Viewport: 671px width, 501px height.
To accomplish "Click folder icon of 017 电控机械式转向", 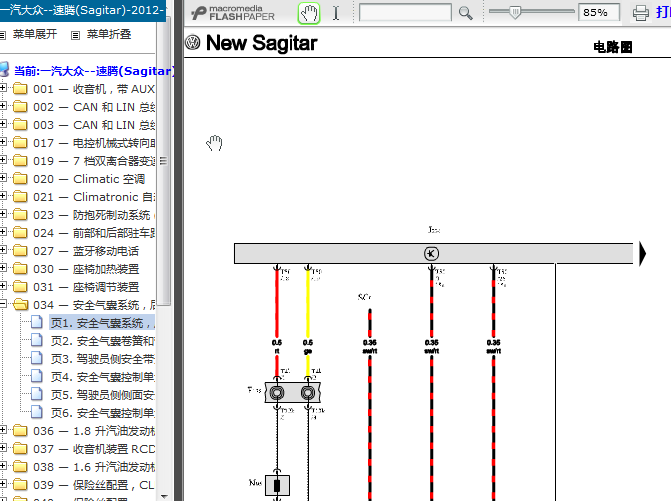I will (x=20, y=142).
